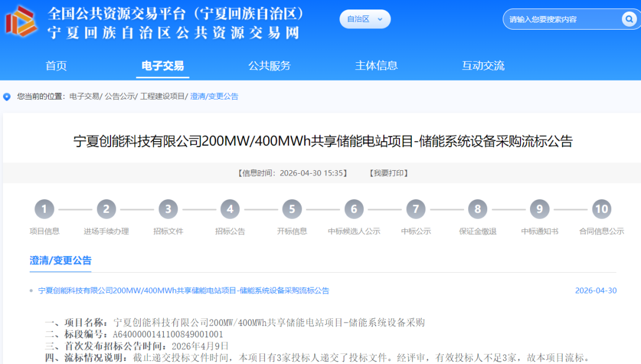The height and width of the screenshot is (364, 641).
Task: Click the 标段编号 A6400000141100849001001 line
Action: point(134,334)
